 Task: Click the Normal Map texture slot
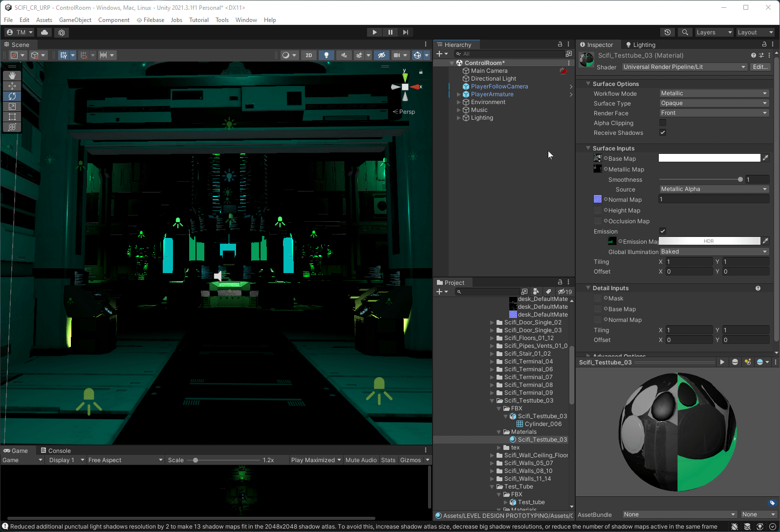point(597,199)
